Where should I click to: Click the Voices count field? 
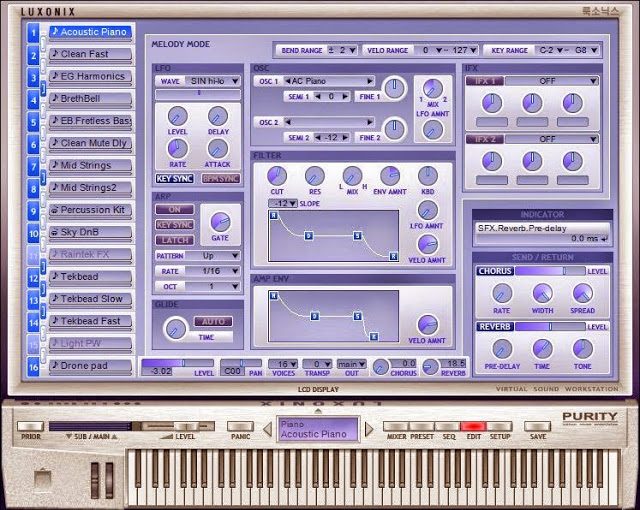283,364
